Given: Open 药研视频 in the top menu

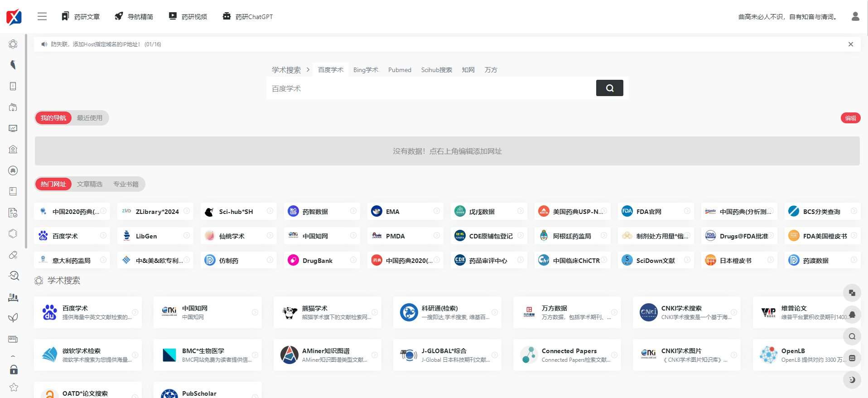Looking at the screenshot, I should 188,16.
